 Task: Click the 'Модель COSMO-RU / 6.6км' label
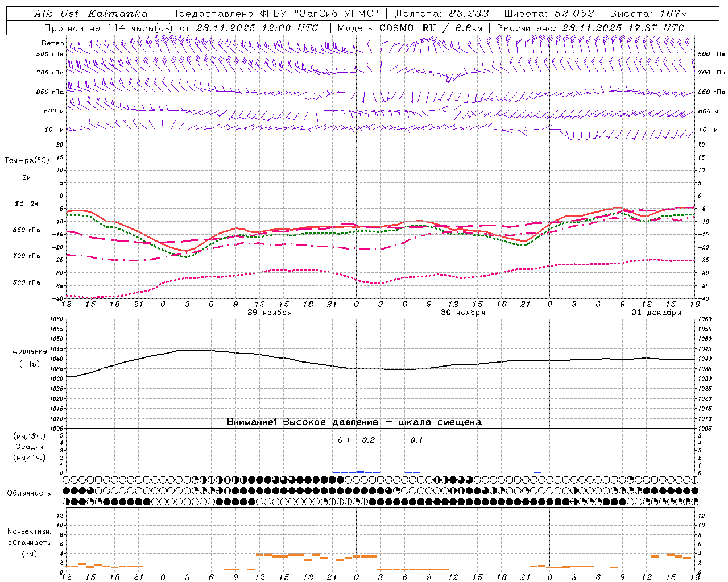coord(410,28)
